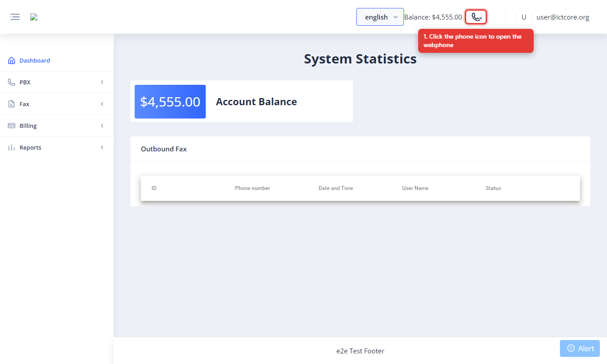
Task: Click the Fax document icon in sidebar
Action: (x=12, y=104)
